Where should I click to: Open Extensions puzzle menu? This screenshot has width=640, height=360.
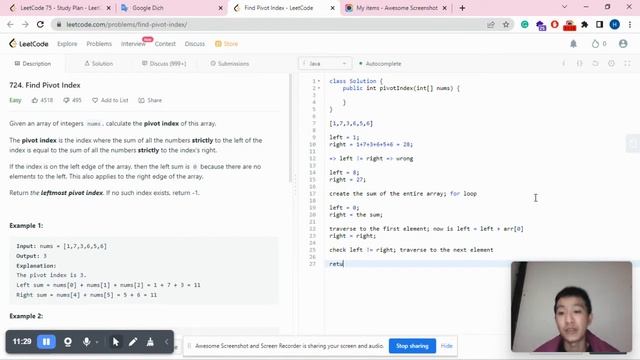[584, 25]
